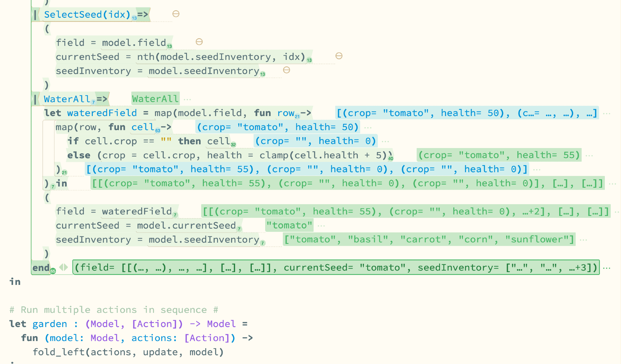The image size is (621, 364).
Task: Step to next value with right arrow near end
Action: pos(66,267)
